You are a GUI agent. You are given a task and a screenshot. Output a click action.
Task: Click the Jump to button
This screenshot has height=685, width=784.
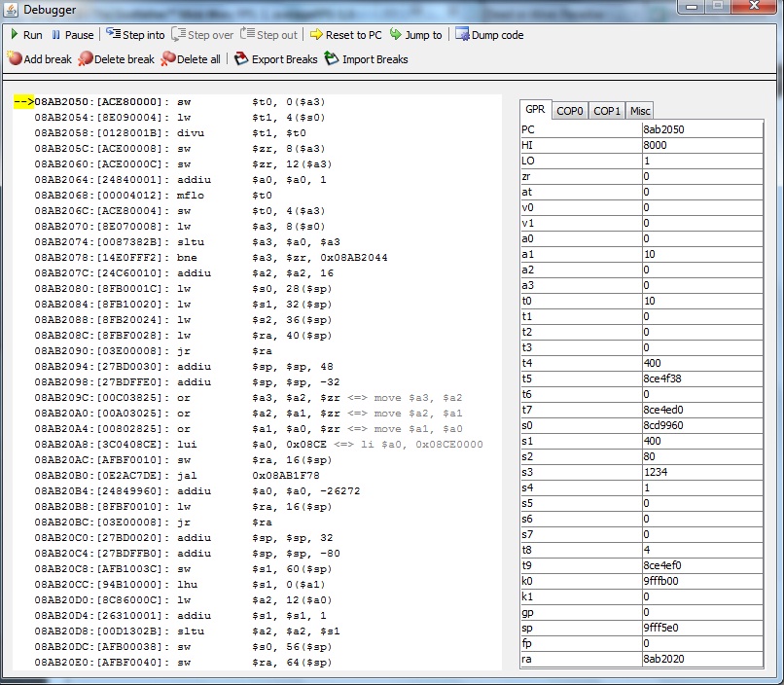[x=415, y=35]
